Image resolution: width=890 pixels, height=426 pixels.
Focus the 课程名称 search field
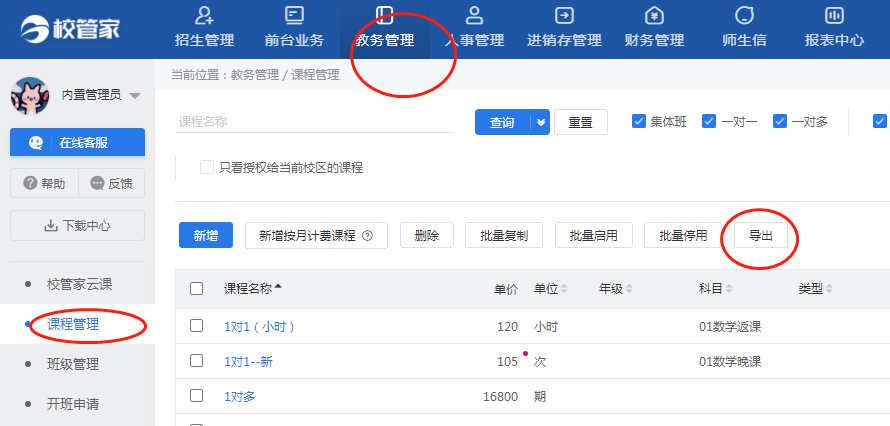tap(314, 122)
